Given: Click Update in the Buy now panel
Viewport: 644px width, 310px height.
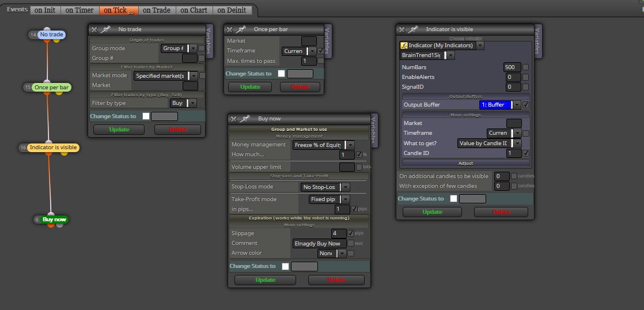Looking at the screenshot, I should click(x=266, y=280).
